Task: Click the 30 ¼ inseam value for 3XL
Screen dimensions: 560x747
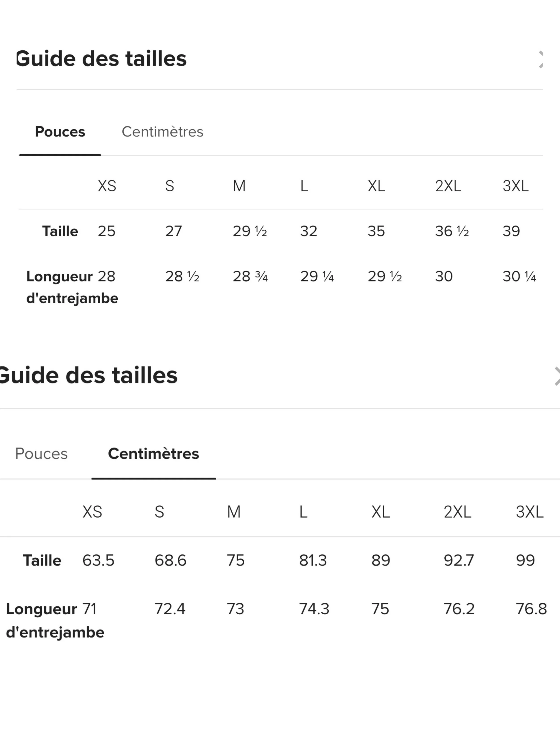Action: (519, 277)
